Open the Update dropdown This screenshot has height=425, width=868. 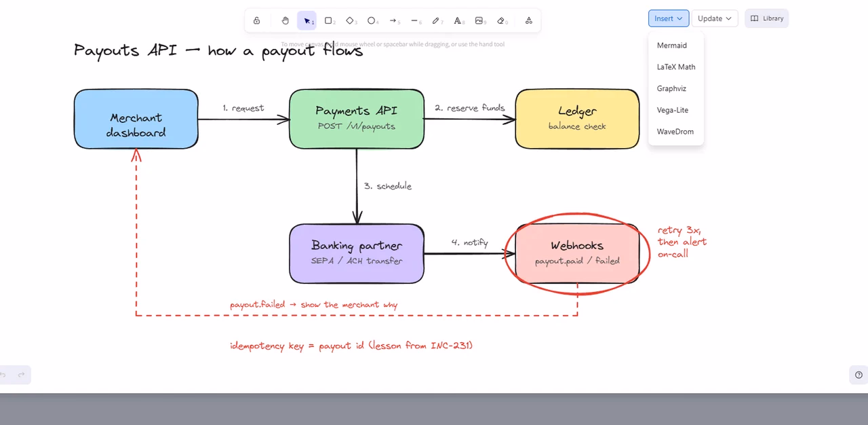714,18
